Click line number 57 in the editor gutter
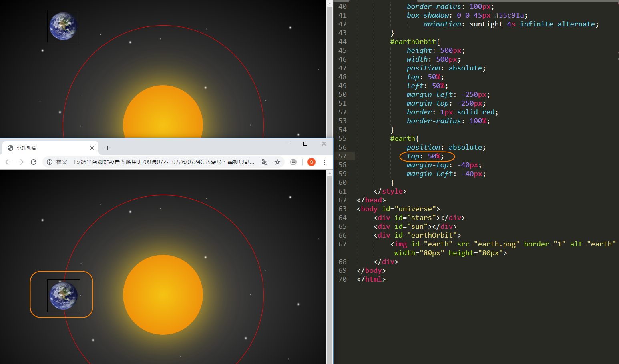619x364 pixels. point(342,156)
